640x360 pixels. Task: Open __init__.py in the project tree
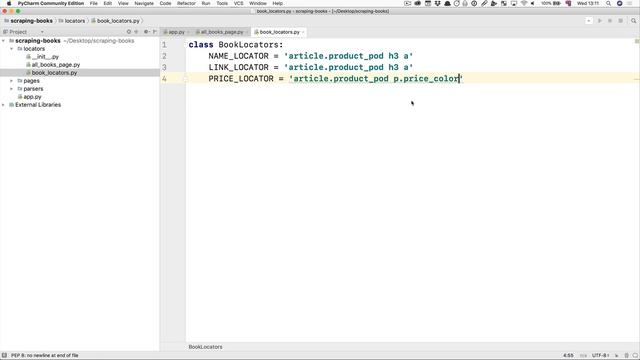45,57
